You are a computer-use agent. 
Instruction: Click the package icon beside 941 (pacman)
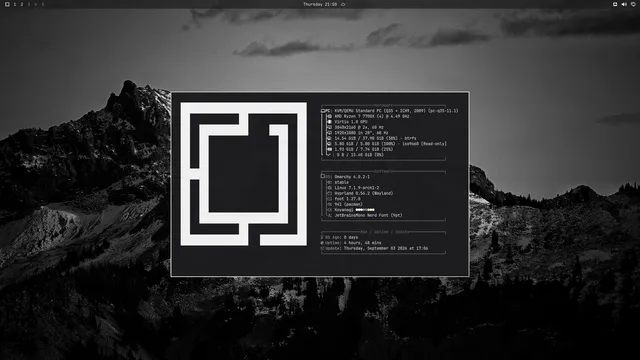[x=329, y=204]
